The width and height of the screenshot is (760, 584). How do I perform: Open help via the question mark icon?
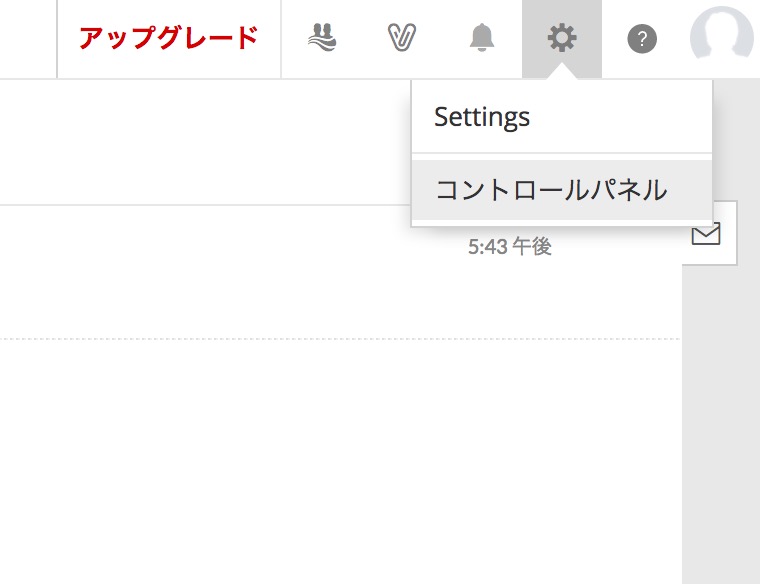tap(642, 39)
